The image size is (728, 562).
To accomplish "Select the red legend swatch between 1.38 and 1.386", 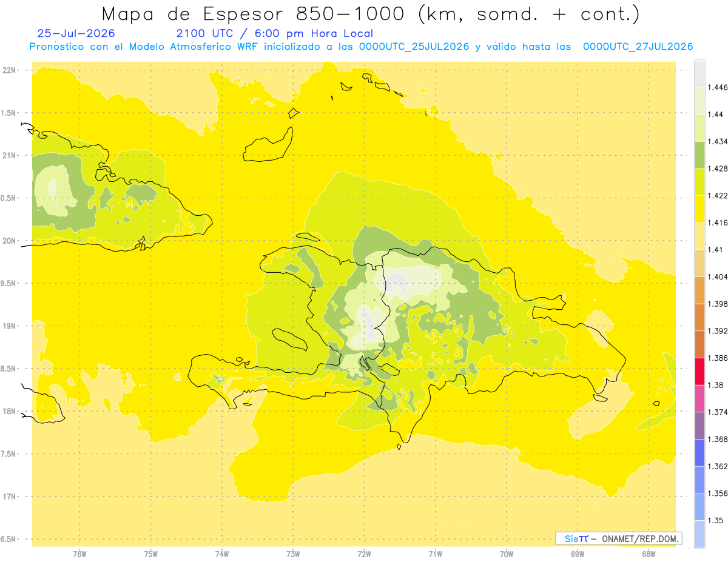I will click(x=699, y=371).
